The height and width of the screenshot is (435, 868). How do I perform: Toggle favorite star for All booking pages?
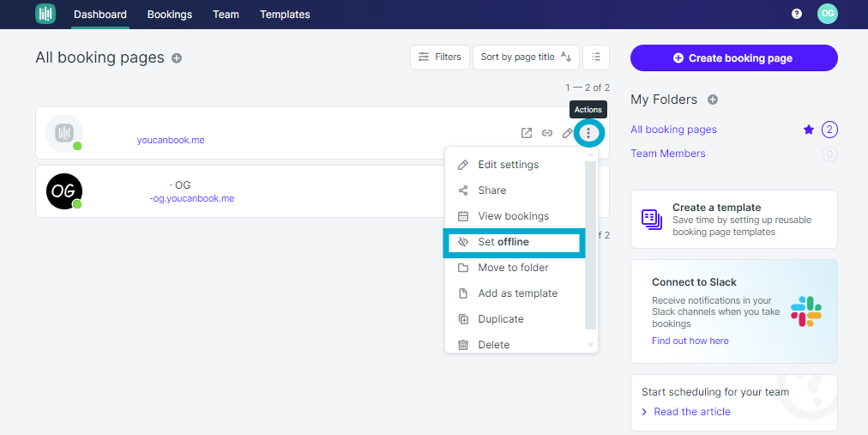[x=809, y=130]
